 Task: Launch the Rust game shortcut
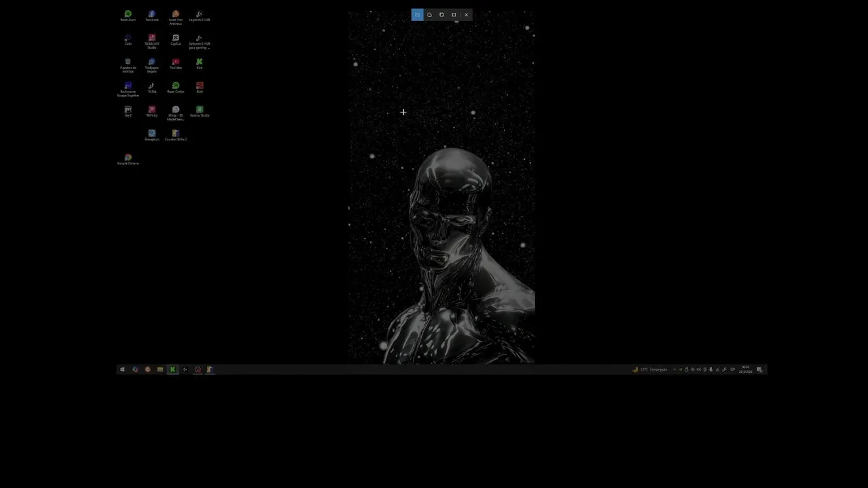click(199, 87)
